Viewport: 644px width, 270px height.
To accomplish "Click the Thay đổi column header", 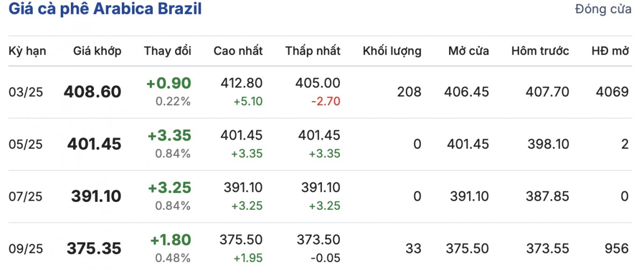I will (x=167, y=51).
